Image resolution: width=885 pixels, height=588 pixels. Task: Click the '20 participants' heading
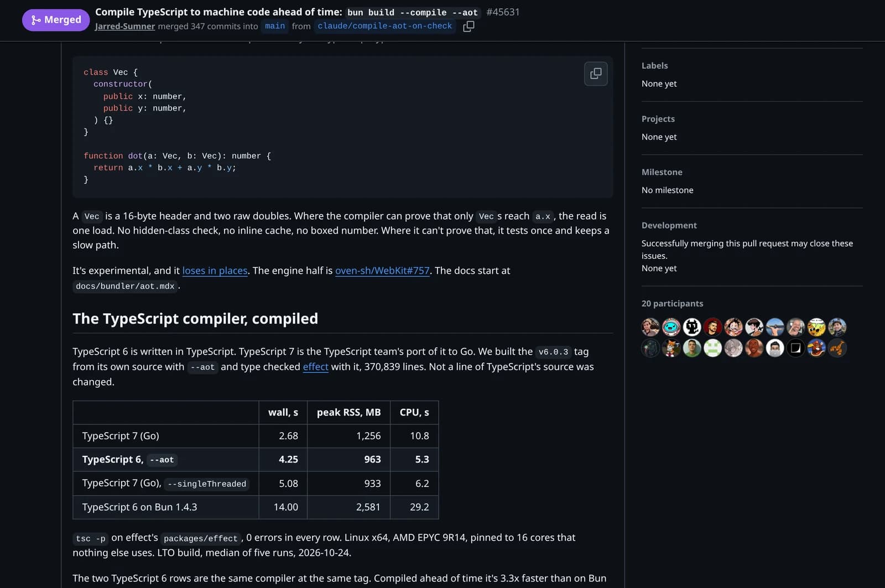672,303
